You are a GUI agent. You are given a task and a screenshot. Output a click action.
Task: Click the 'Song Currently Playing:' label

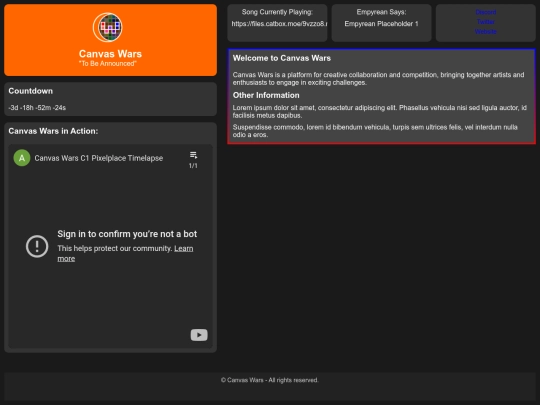(x=277, y=12)
